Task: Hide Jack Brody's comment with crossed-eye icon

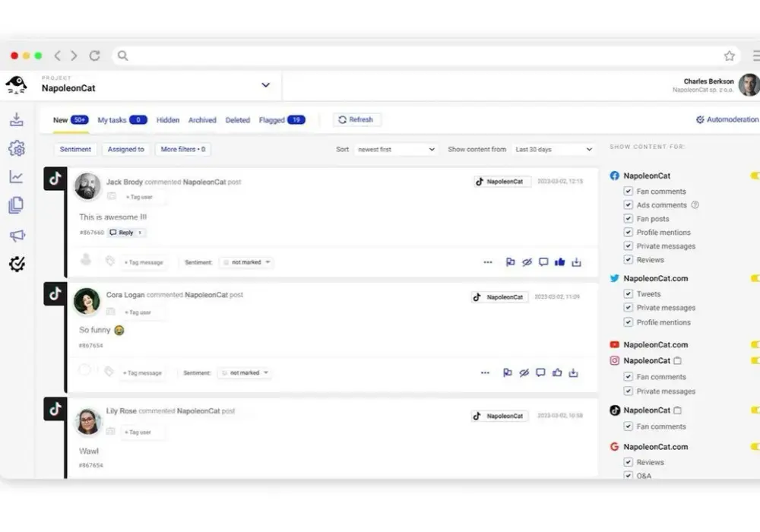Action: tap(527, 262)
